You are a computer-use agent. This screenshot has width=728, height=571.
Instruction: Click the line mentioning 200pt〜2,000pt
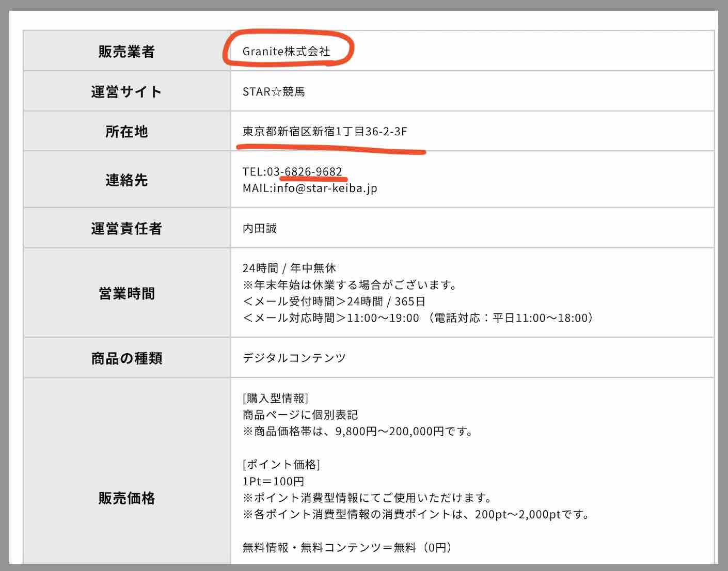point(416,514)
